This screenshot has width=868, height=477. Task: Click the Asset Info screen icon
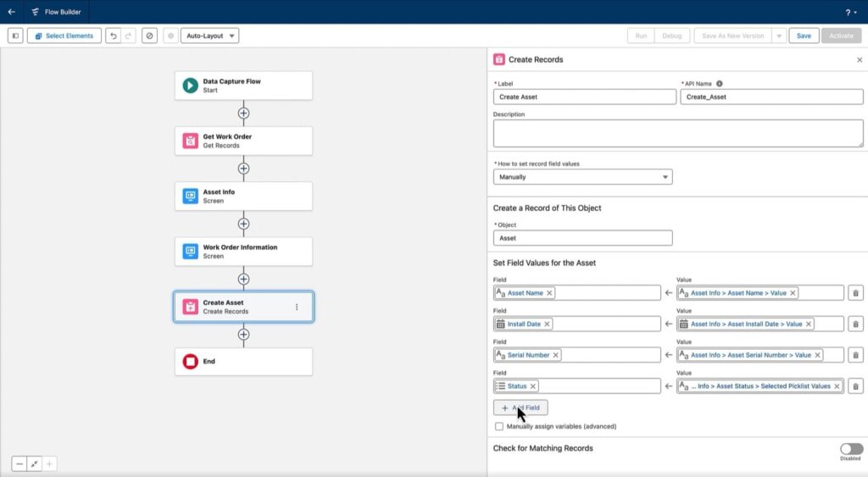(191, 196)
